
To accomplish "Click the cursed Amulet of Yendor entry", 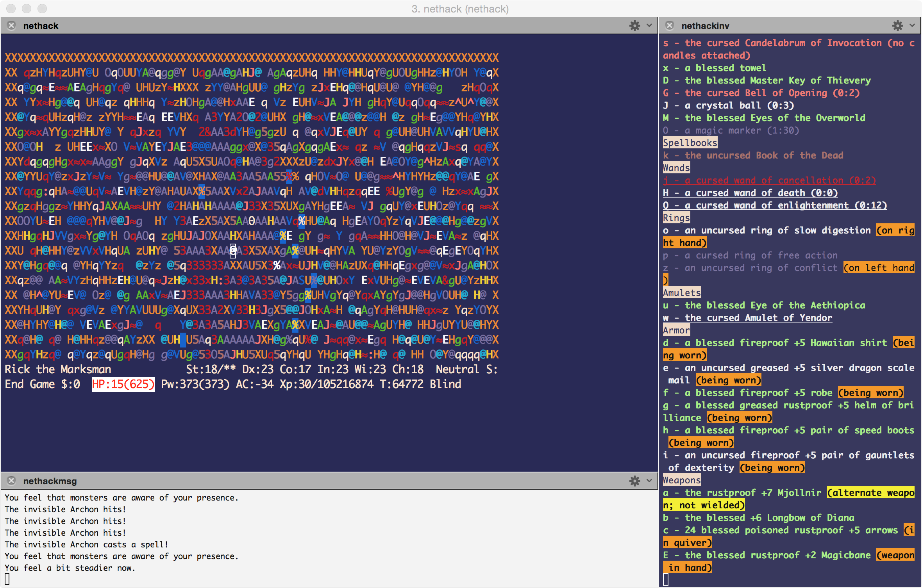I will (x=747, y=318).
